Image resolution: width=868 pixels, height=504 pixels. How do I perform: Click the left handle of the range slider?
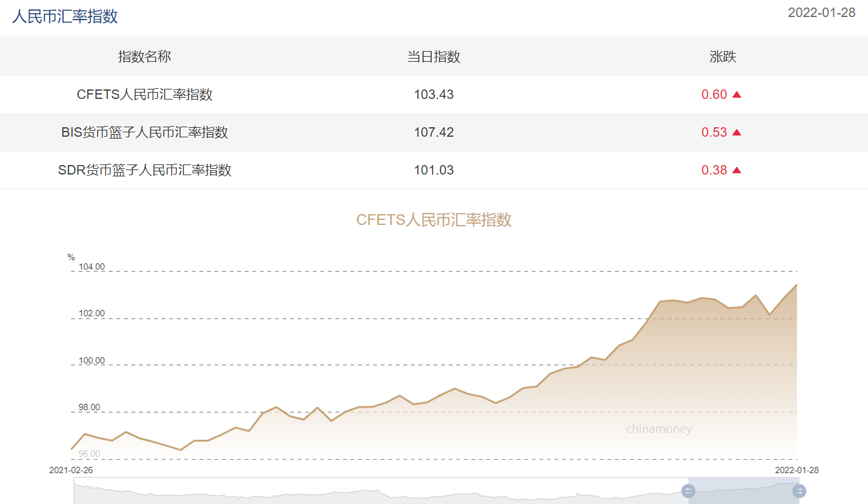pos(689,491)
